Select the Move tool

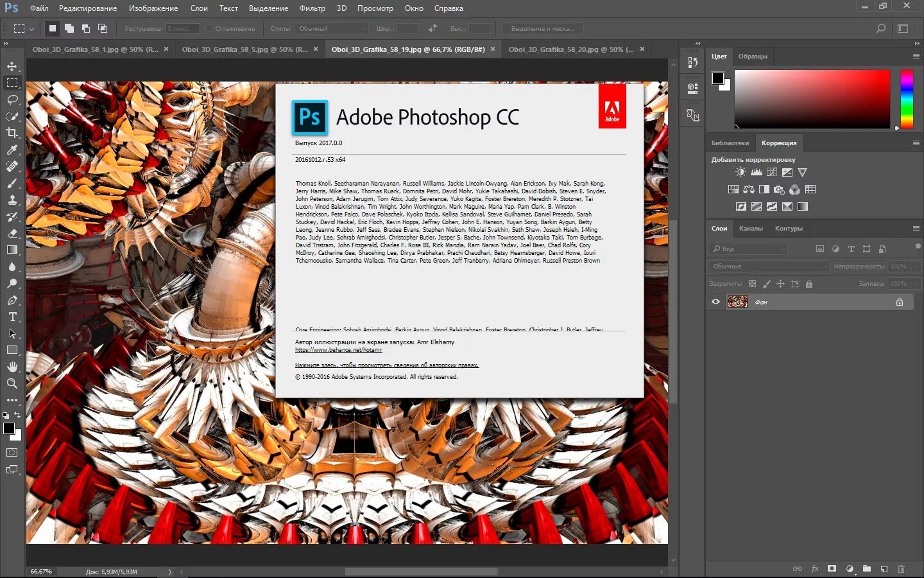(12, 66)
